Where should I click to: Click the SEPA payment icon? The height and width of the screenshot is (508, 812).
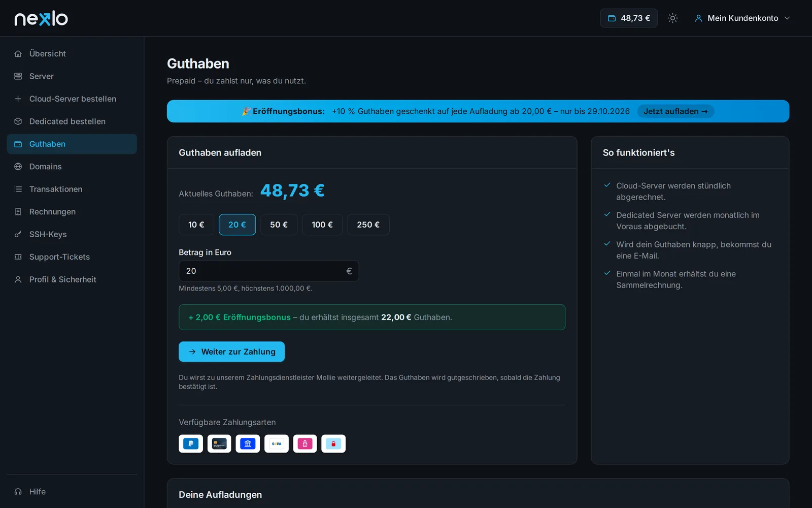tap(277, 443)
